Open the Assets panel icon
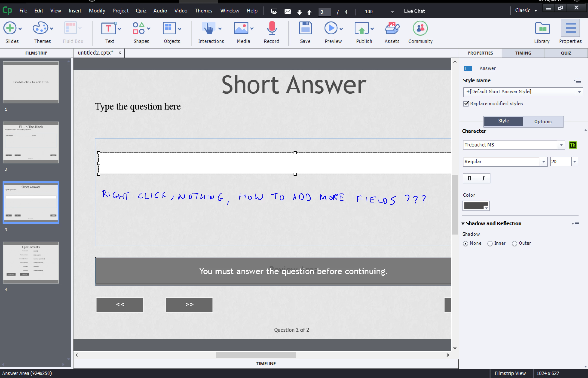 (392, 29)
